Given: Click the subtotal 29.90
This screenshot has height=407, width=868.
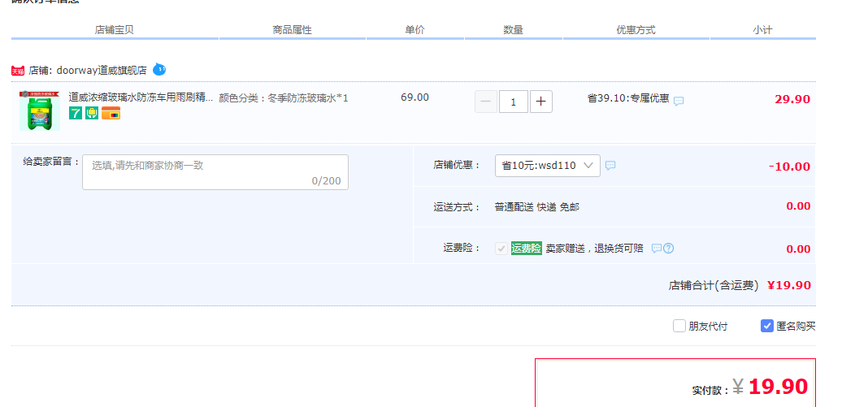Looking at the screenshot, I should pos(792,100).
